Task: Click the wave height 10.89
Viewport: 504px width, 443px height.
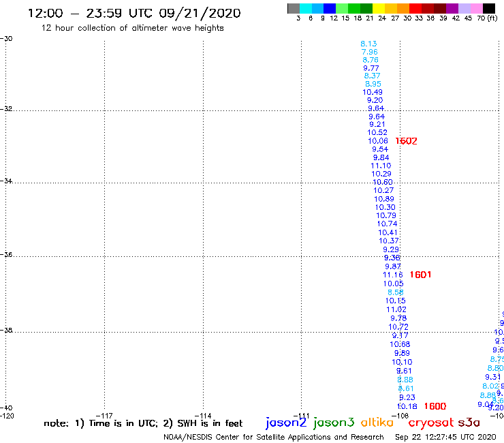Action: coord(383,199)
